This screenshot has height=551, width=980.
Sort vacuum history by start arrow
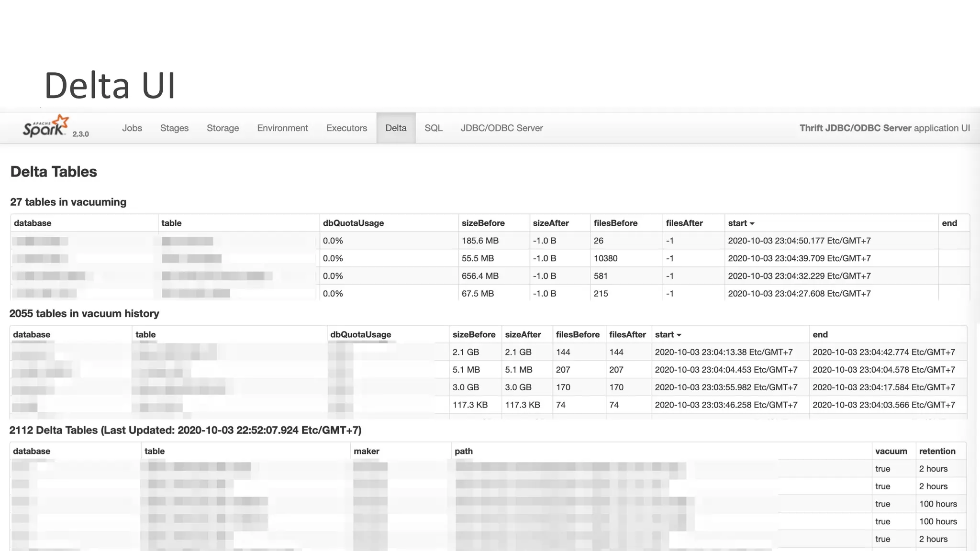[x=679, y=335]
